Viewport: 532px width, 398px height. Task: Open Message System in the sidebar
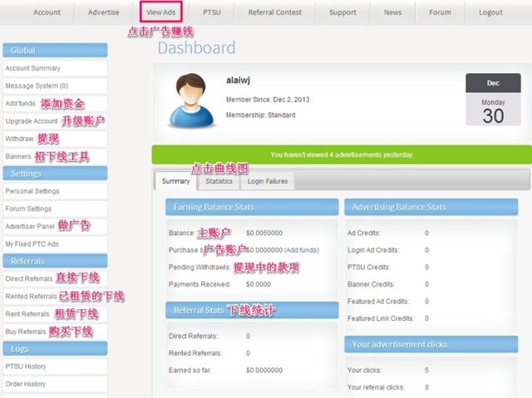click(37, 86)
